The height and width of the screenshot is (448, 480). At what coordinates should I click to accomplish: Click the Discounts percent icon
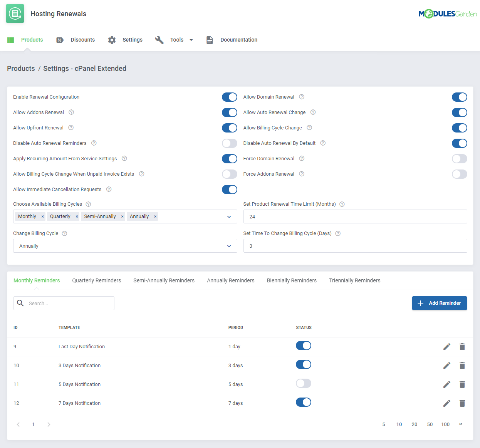tap(60, 40)
